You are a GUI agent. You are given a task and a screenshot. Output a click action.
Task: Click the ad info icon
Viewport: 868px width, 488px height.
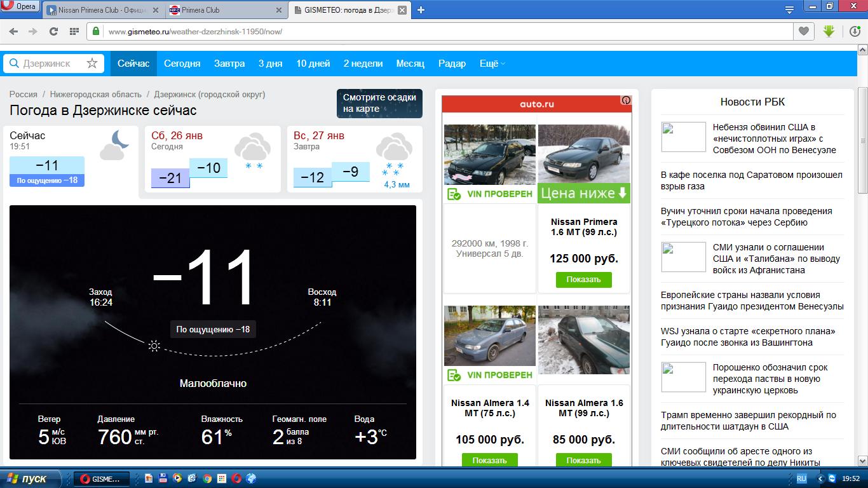tap(626, 100)
